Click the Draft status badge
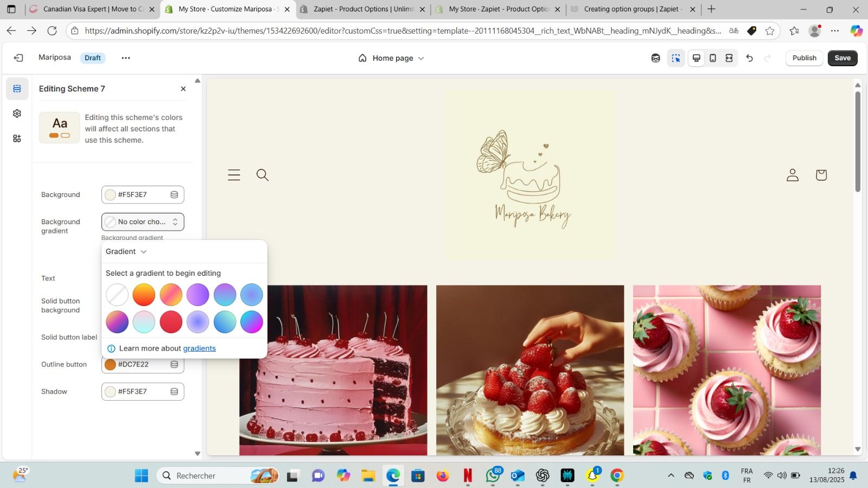 [x=93, y=58]
